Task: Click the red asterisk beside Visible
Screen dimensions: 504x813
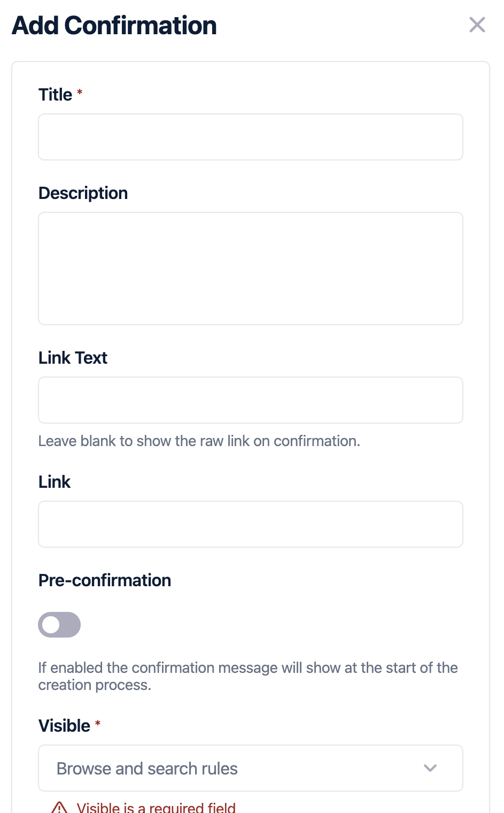Action: pyautogui.click(x=98, y=724)
